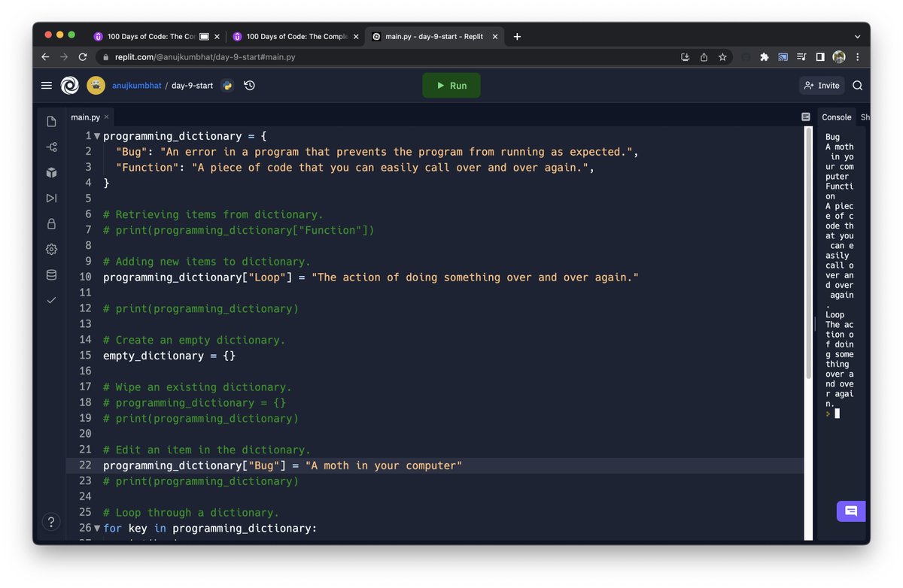This screenshot has width=903, height=588.
Task: Open the media control icon in toolbar
Action: click(x=801, y=57)
